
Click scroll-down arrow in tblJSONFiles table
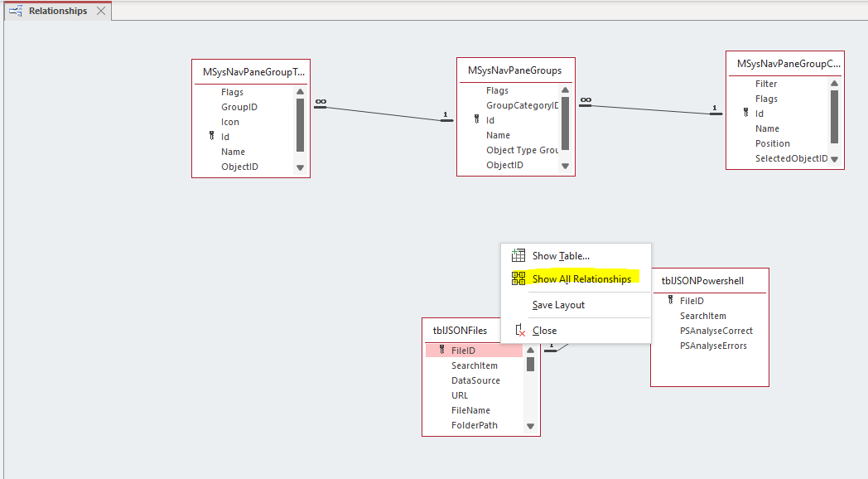pos(530,427)
